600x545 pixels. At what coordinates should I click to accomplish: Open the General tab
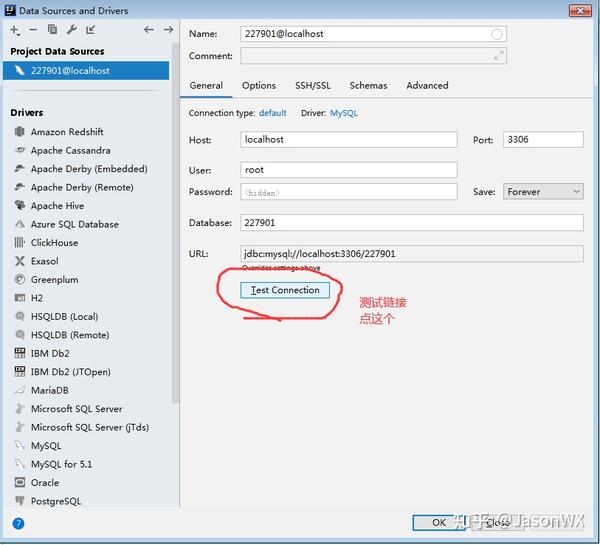(x=206, y=85)
